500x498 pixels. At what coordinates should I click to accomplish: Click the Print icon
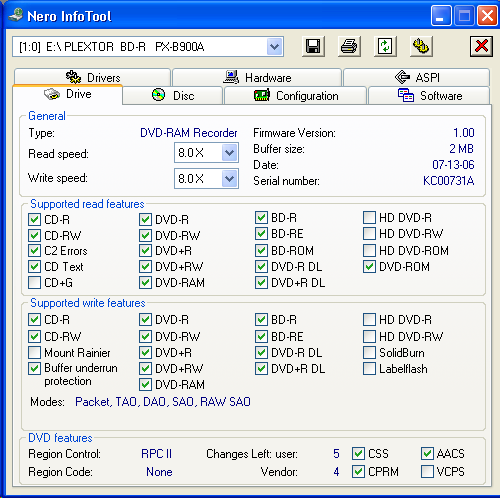click(349, 46)
